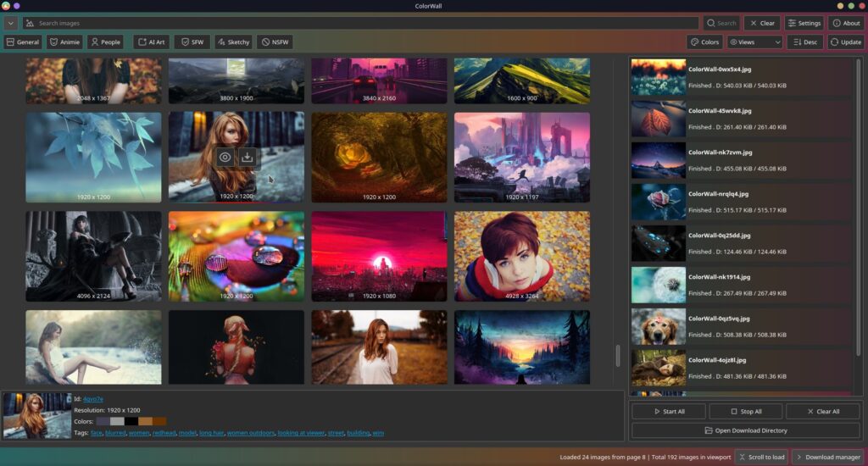Open the About dialog
The image size is (868, 466).
coord(845,23)
